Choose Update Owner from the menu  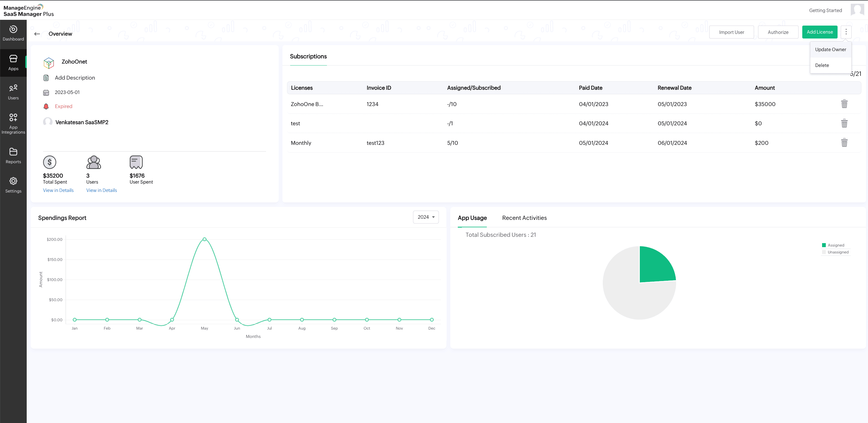point(830,49)
